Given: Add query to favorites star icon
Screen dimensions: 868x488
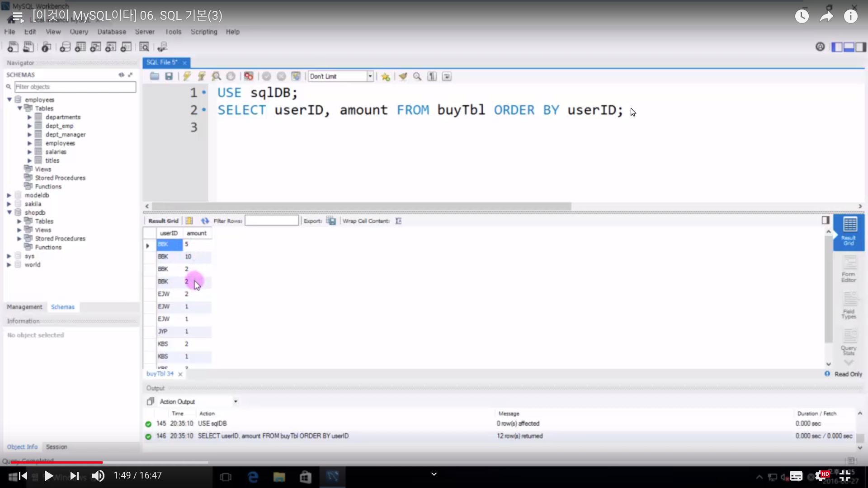Looking at the screenshot, I should tap(386, 76).
